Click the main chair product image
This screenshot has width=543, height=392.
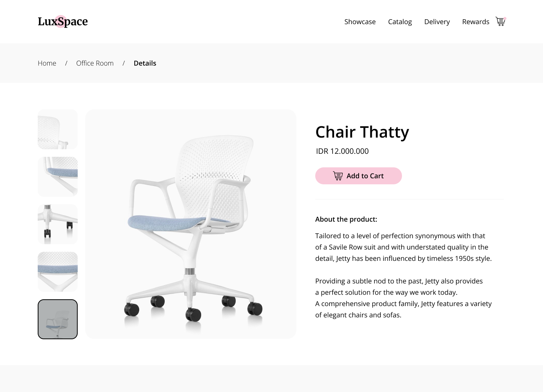point(190,224)
